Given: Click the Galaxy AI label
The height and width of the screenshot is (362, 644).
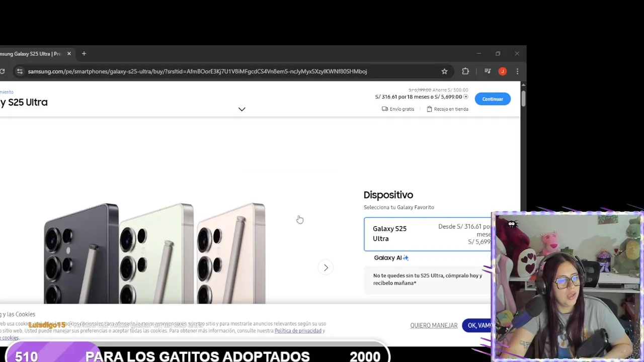Looking at the screenshot, I should pyautogui.click(x=391, y=258).
